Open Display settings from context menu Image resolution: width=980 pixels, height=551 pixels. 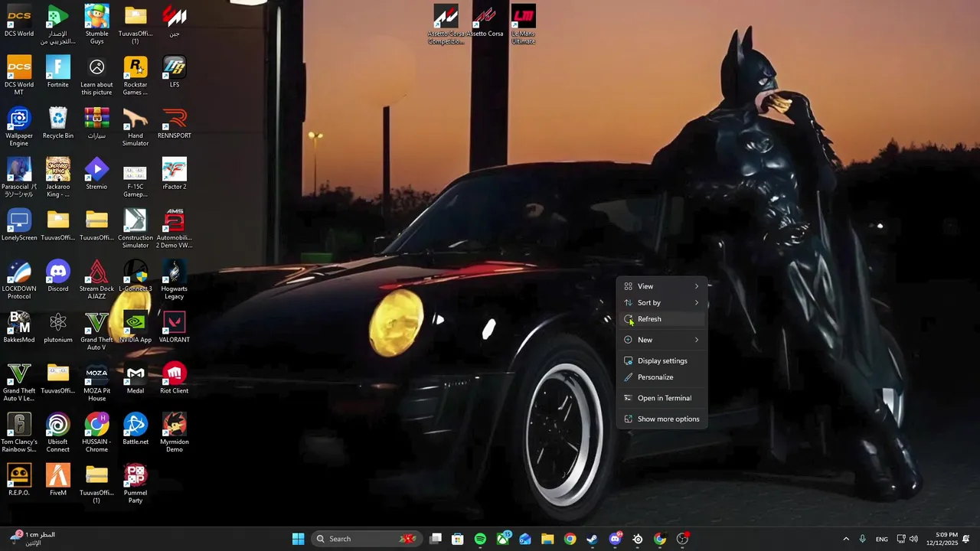(x=661, y=360)
